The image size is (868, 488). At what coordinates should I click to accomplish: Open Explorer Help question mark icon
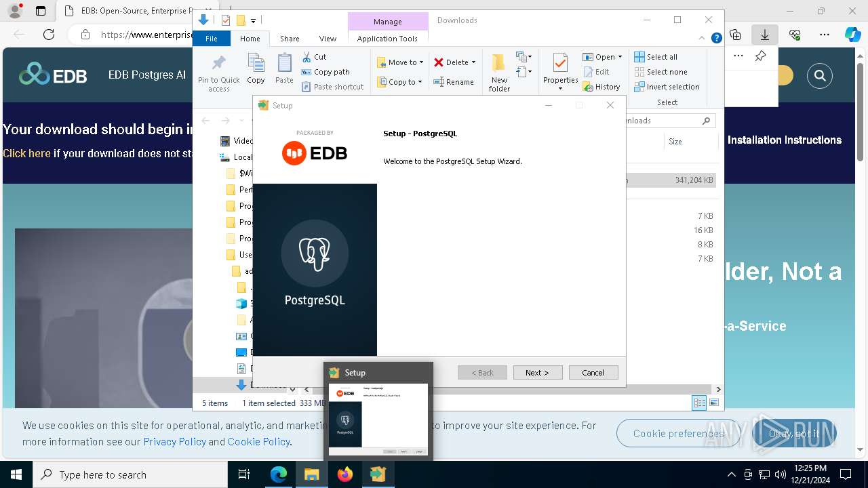pyautogui.click(x=716, y=39)
